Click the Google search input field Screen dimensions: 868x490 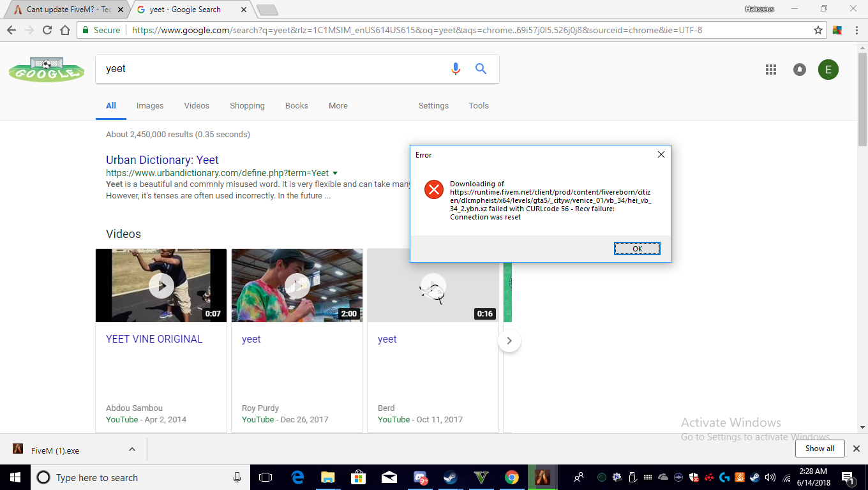coord(274,69)
